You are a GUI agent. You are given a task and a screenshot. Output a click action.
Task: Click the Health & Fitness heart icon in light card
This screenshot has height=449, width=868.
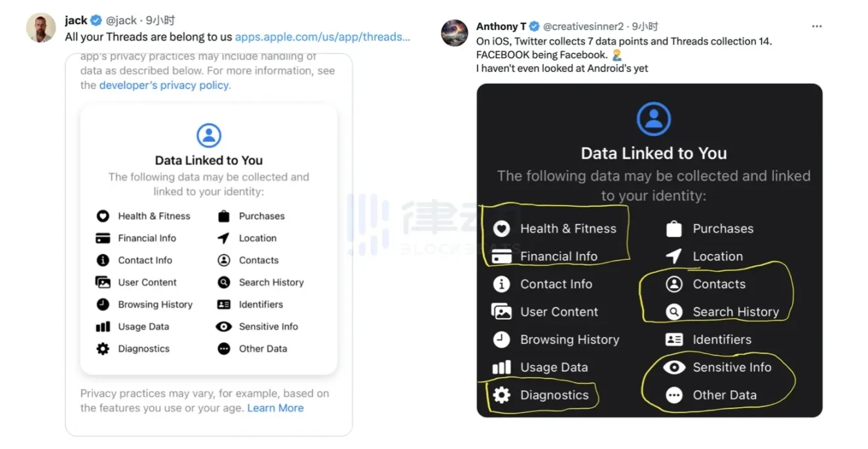pyautogui.click(x=103, y=216)
